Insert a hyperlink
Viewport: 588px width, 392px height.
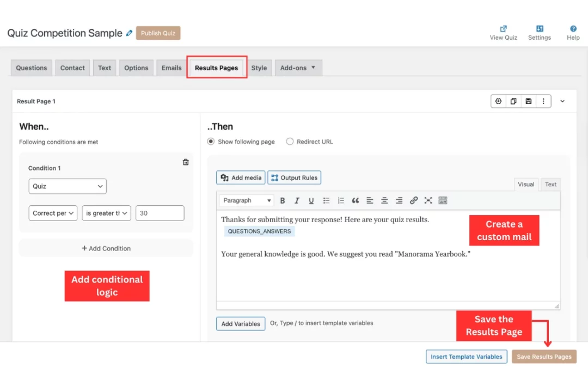(414, 200)
